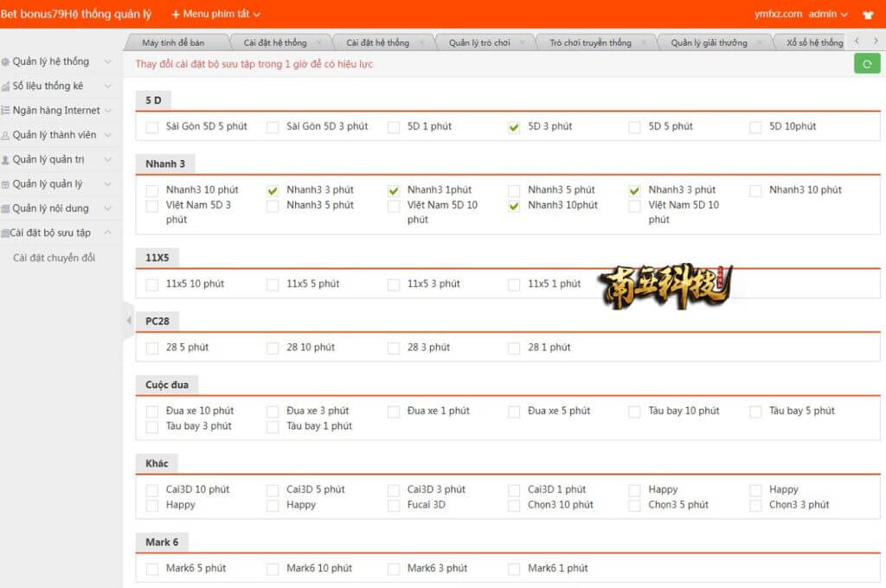Open the Menu phím tắt dropdown
Image resolution: width=886 pixels, height=588 pixels.
coord(215,14)
